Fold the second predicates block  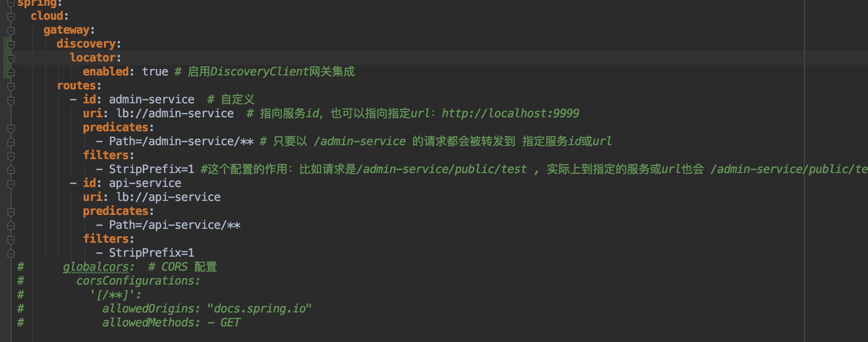[11, 212]
